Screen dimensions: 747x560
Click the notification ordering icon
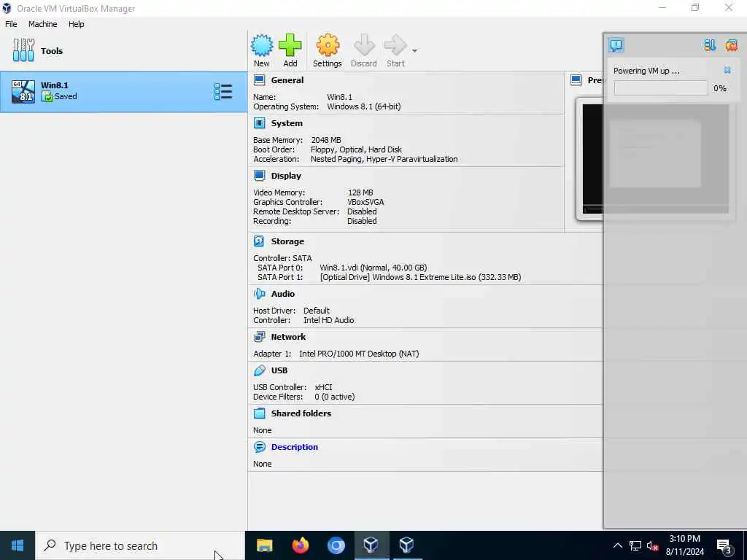click(710, 45)
